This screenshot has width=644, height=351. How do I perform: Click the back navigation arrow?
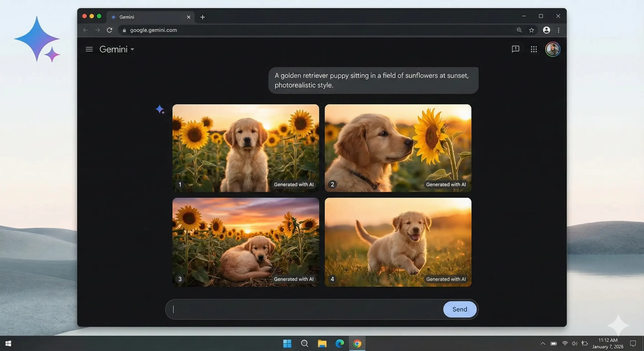click(x=86, y=30)
